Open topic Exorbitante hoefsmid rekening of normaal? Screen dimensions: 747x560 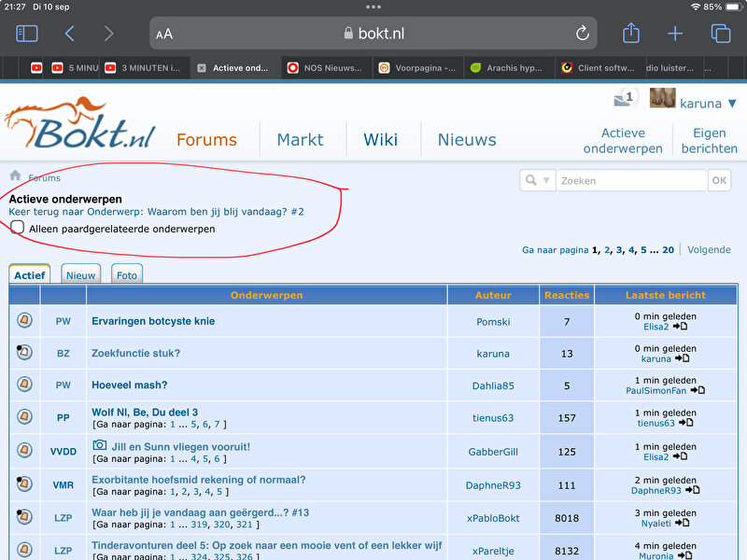tap(199, 480)
